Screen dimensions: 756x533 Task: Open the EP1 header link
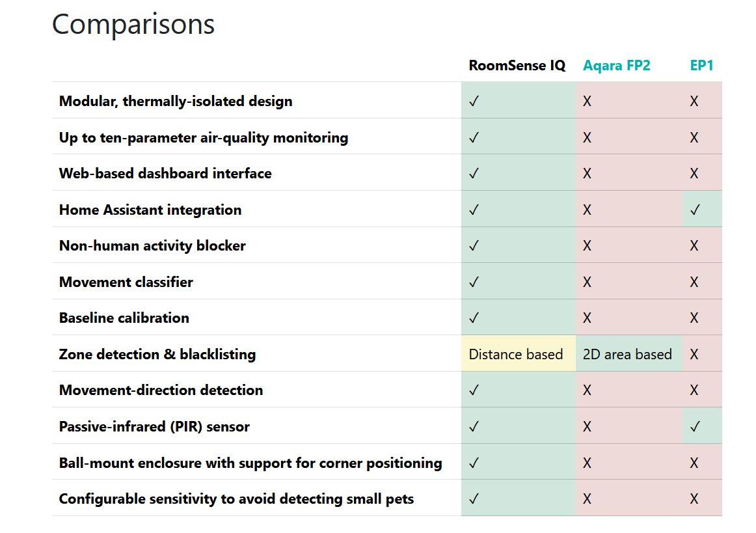click(x=701, y=65)
